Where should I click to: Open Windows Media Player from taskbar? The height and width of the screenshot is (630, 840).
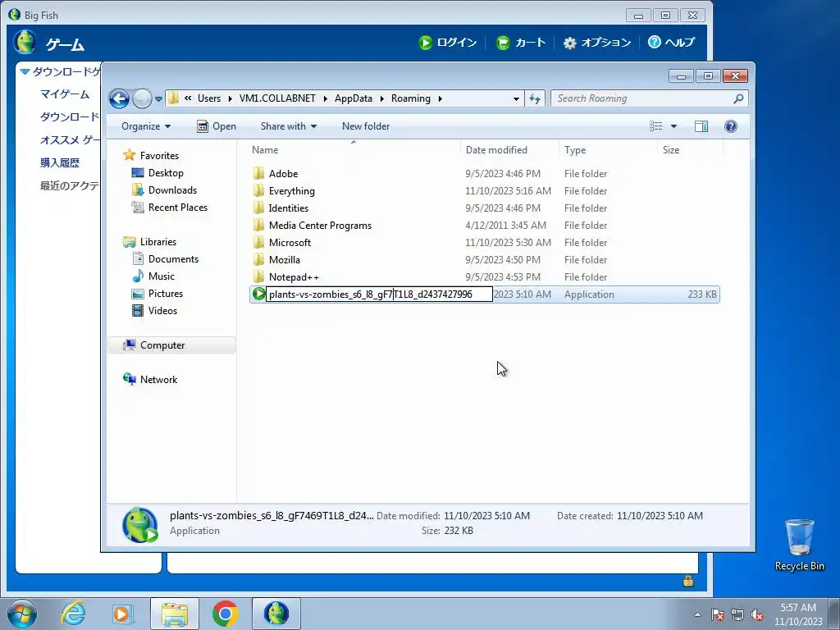click(123, 614)
